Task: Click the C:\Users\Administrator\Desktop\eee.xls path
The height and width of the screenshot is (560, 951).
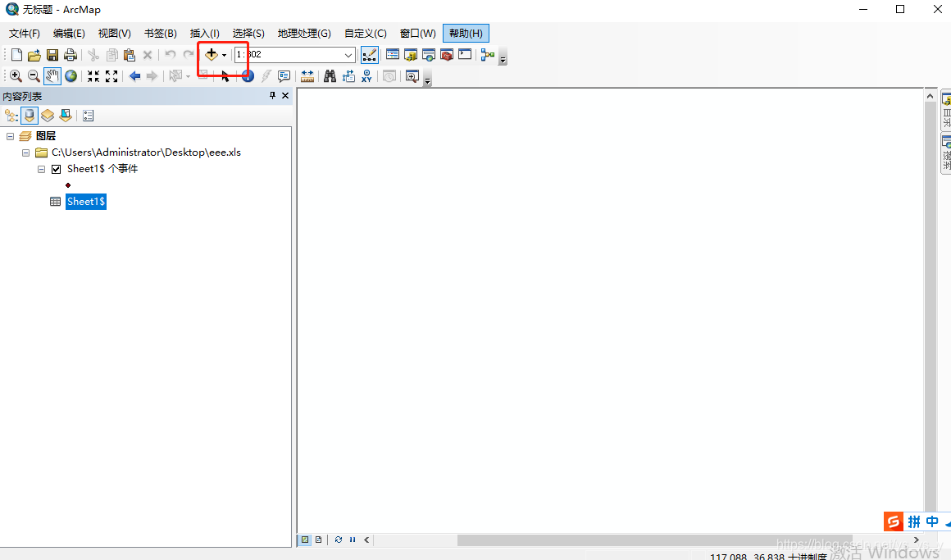Action: coord(146,153)
